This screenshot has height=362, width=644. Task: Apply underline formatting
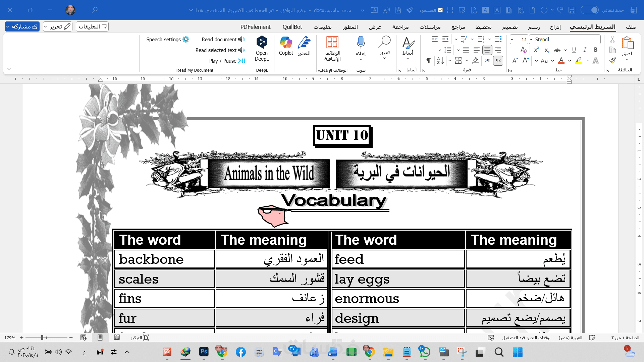[x=574, y=50]
